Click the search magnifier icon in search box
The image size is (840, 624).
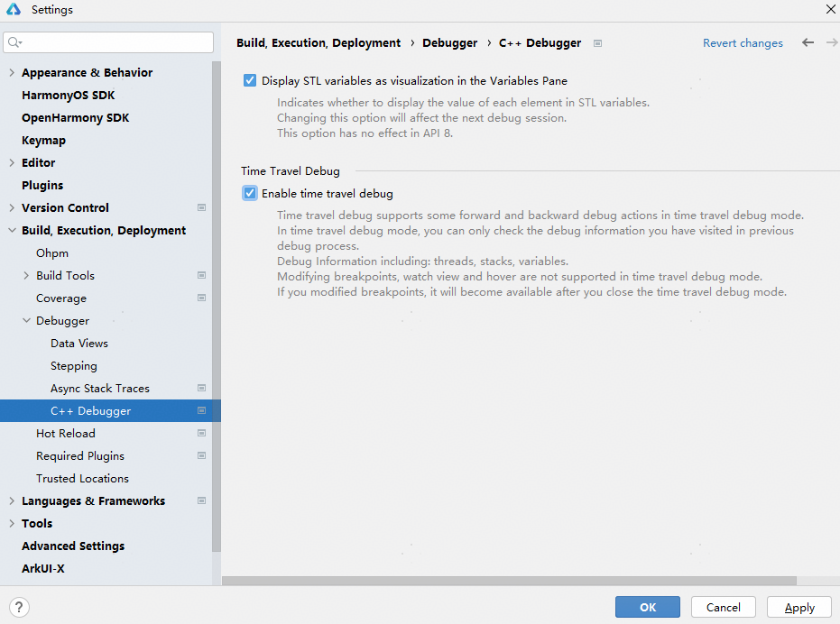[14, 42]
